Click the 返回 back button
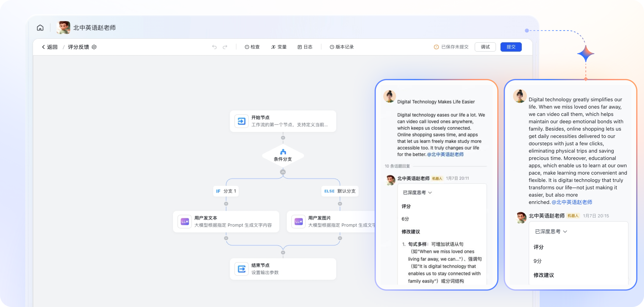 click(x=50, y=47)
